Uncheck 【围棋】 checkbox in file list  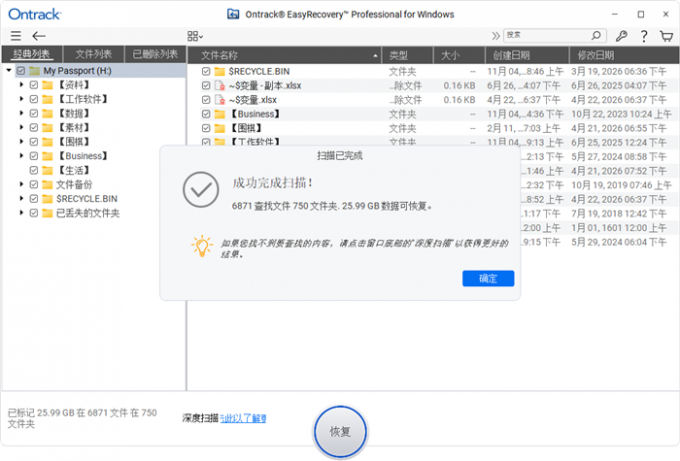point(206,128)
